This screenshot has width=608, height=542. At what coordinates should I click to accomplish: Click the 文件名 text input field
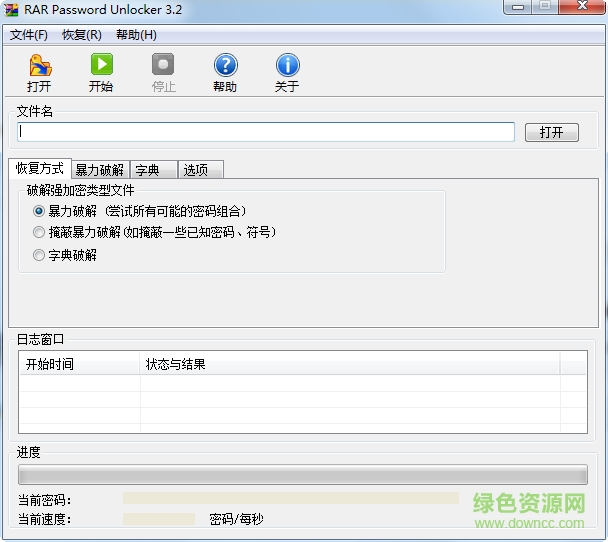(x=265, y=132)
